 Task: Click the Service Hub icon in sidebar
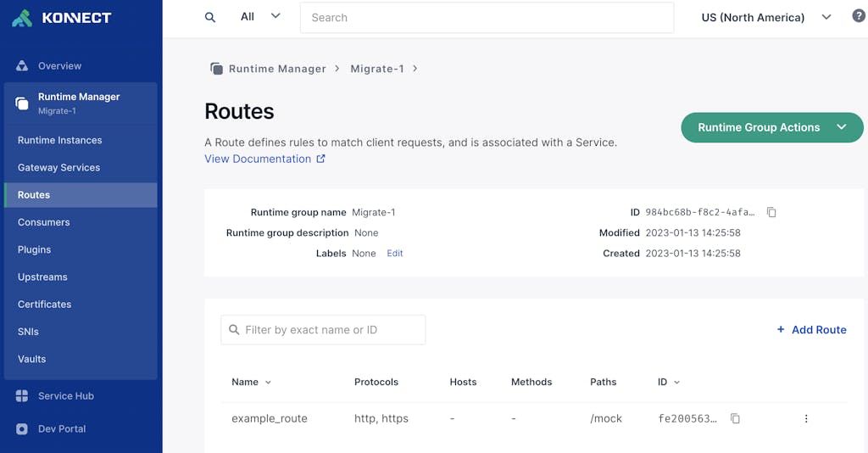point(22,396)
